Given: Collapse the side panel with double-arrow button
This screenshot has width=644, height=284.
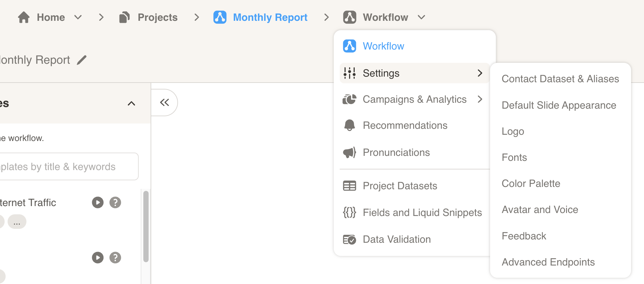Looking at the screenshot, I should tap(164, 102).
